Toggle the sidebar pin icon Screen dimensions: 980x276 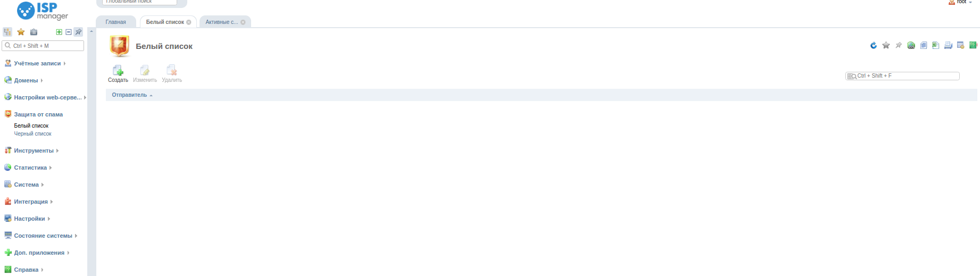coord(78,32)
